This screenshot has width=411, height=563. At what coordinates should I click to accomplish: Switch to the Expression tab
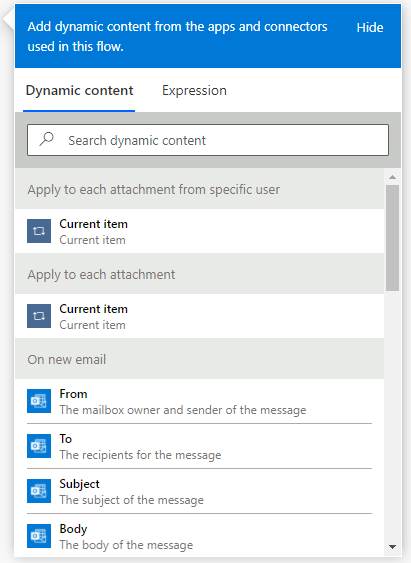[x=194, y=90]
